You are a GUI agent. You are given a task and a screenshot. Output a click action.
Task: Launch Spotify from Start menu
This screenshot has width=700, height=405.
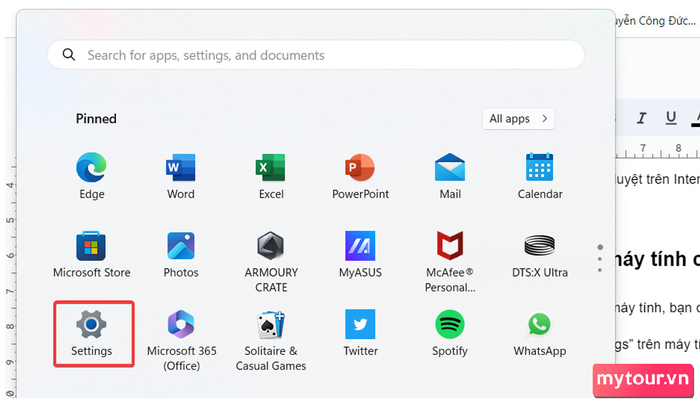click(x=450, y=333)
